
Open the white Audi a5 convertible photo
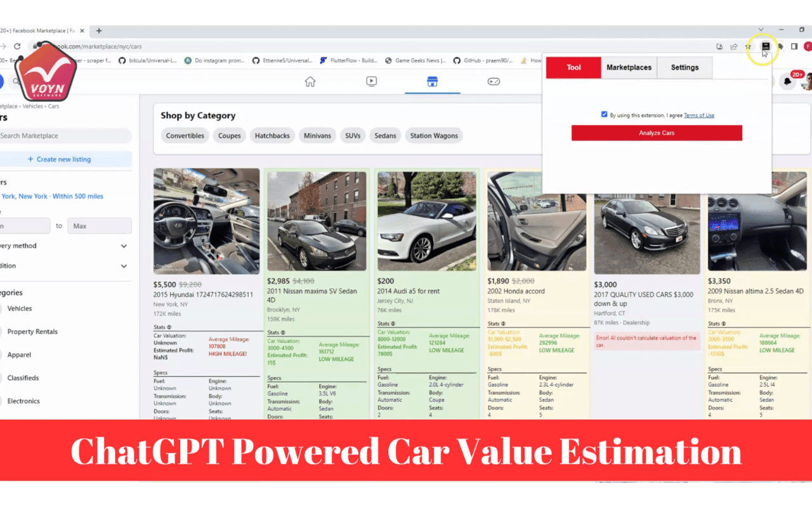click(427, 221)
